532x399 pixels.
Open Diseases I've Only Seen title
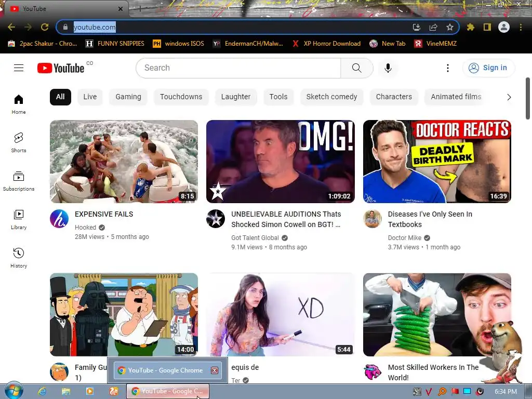click(430, 219)
